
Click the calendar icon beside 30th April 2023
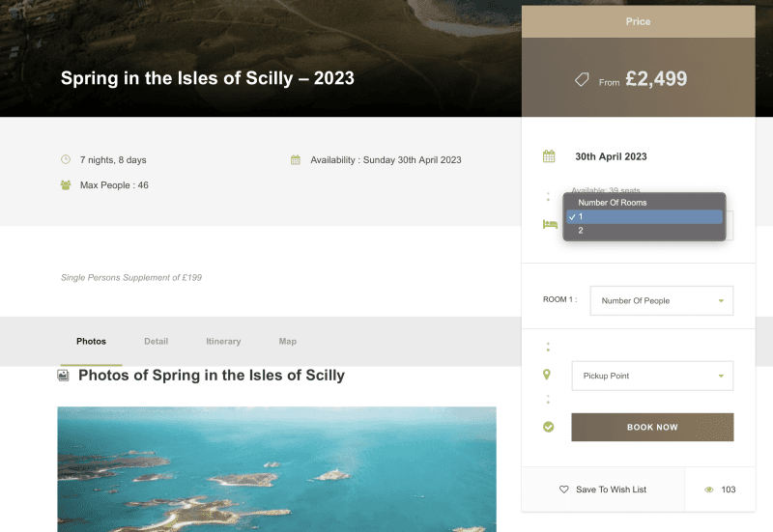[549, 156]
